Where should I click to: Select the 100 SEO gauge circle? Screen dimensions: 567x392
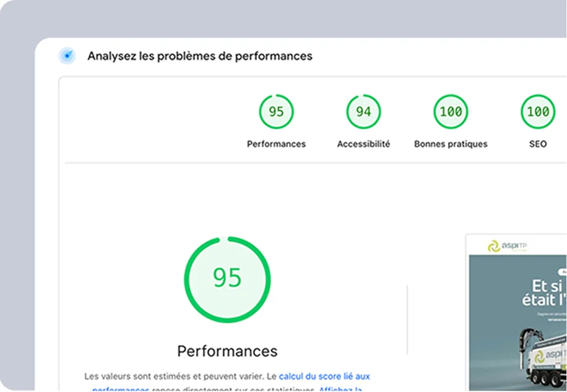pyautogui.click(x=537, y=112)
